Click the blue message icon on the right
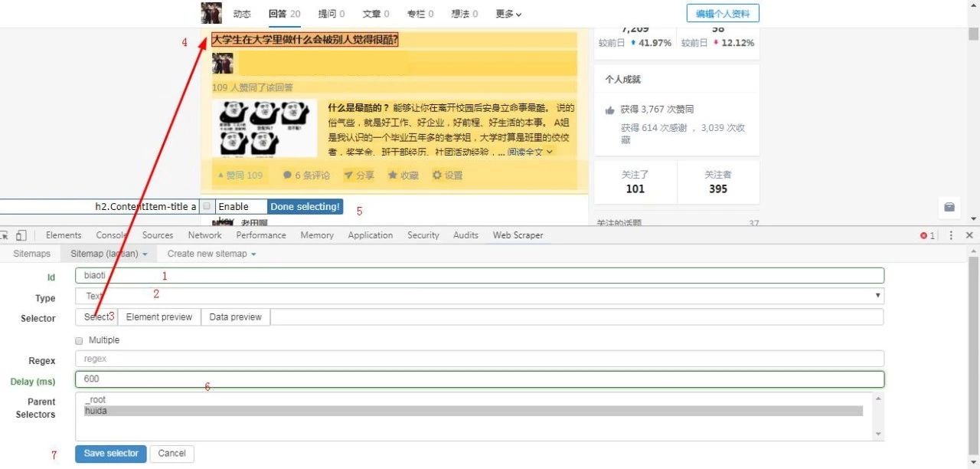980x469 pixels. coord(949,207)
